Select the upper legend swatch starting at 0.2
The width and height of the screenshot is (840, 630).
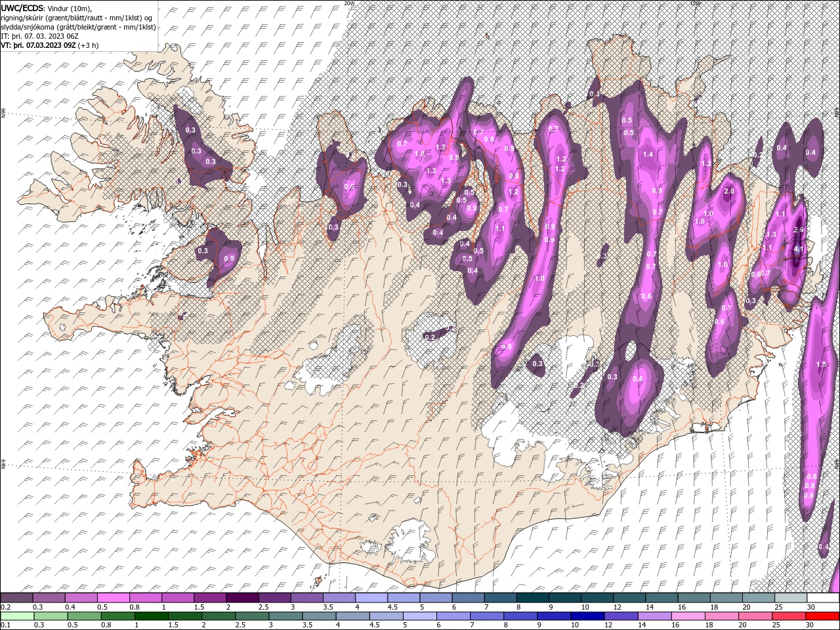[x=16, y=598]
